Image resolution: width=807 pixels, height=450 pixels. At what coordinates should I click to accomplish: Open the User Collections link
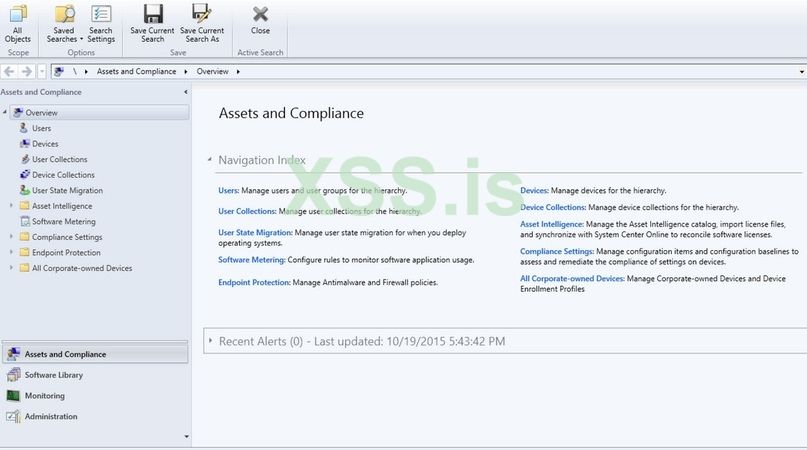point(247,211)
